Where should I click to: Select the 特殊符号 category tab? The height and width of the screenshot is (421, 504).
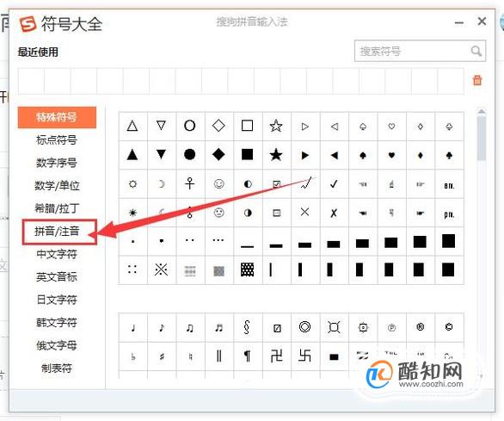click(x=57, y=117)
